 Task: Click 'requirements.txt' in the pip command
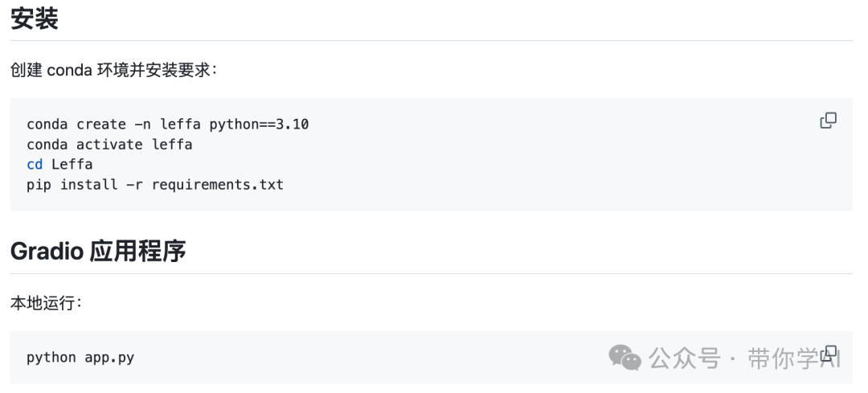click(218, 184)
